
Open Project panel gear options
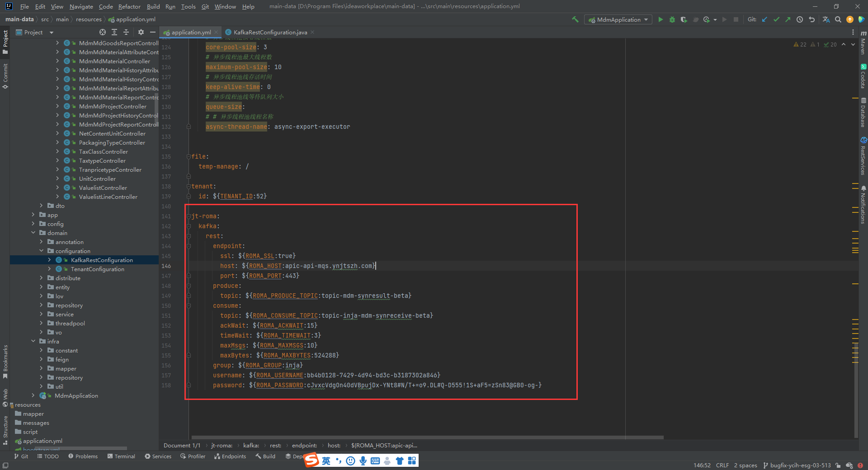[141, 32]
